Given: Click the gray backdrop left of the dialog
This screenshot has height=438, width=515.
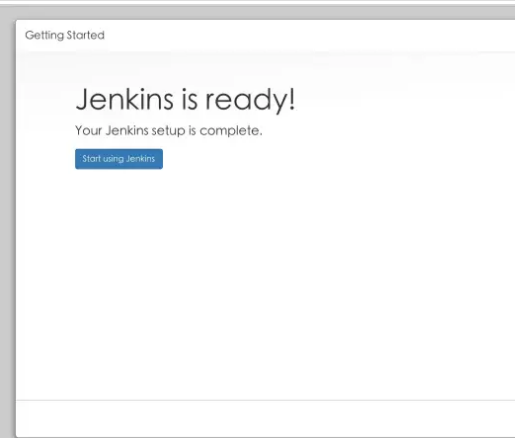Looking at the screenshot, I should [x=7, y=227].
